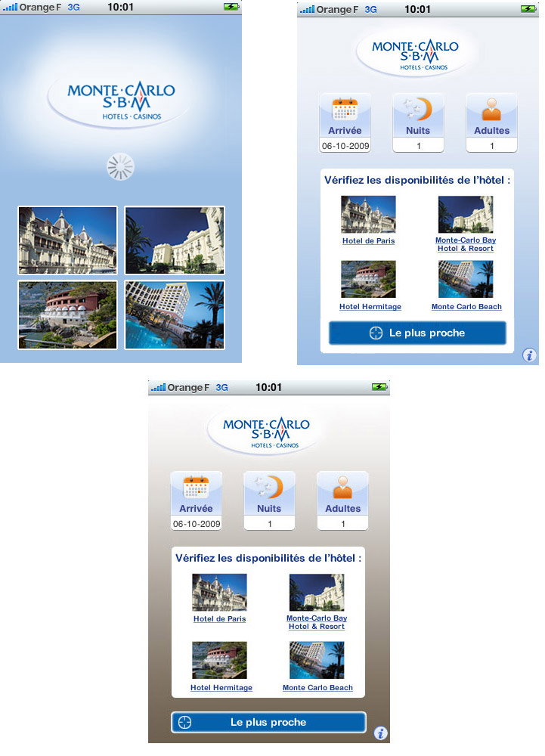Image resolution: width=545 pixels, height=756 pixels.
Task: Open Monte Carlo Beach link on blue screen
Action: point(466,307)
